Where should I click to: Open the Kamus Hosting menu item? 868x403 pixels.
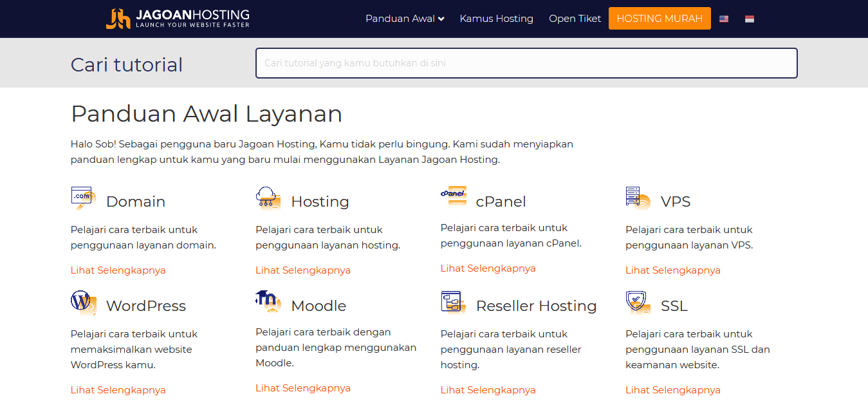pos(496,19)
